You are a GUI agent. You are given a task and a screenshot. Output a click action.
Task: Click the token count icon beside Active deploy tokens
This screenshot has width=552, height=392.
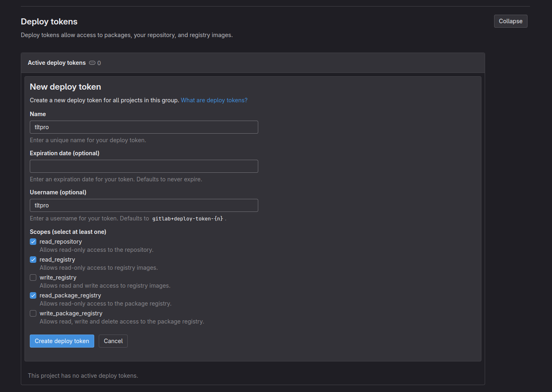pyautogui.click(x=92, y=63)
